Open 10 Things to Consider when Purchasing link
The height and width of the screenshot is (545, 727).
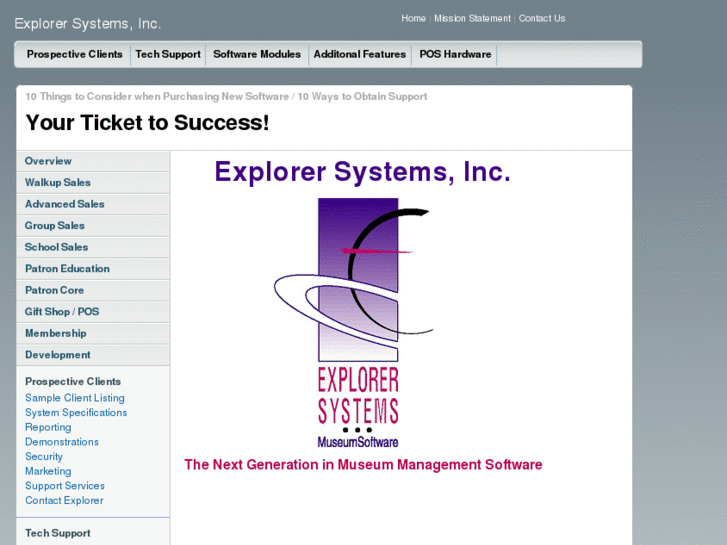point(157,96)
